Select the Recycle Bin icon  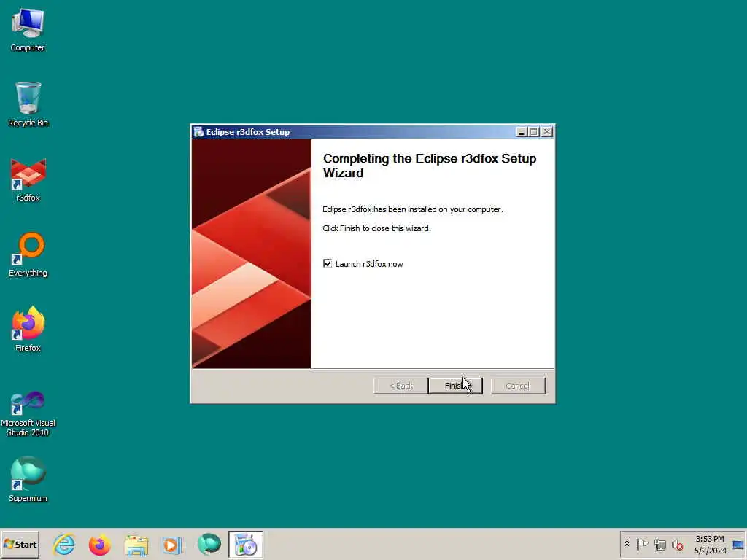click(28, 104)
